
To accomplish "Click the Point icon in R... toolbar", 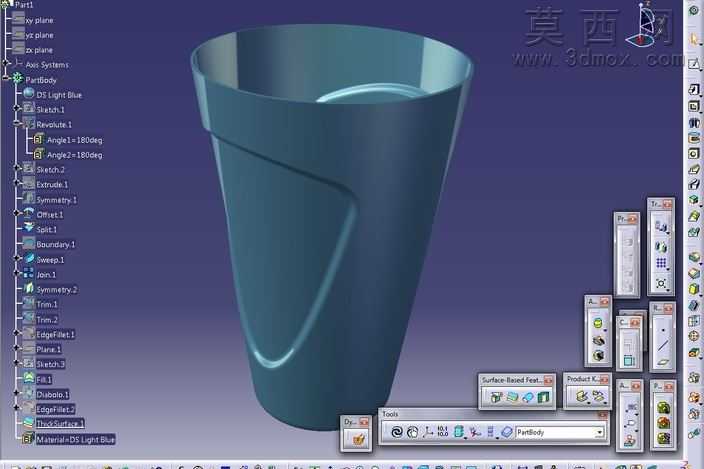I will (x=663, y=330).
